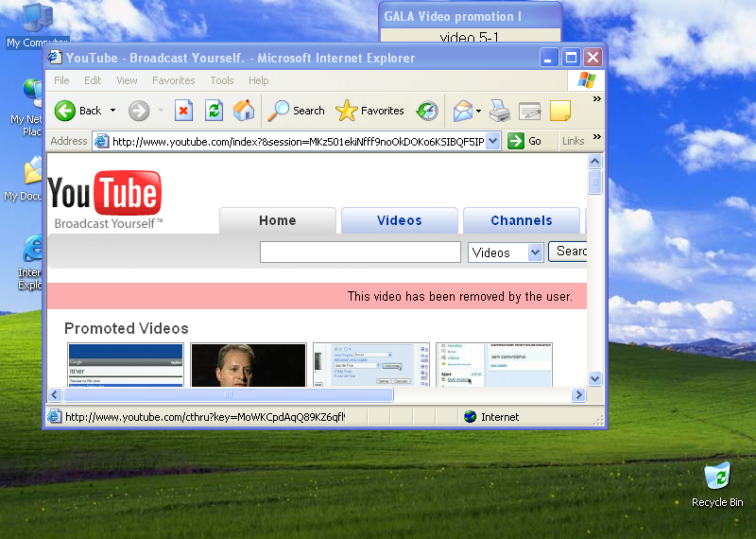Screen dimensions: 756x539
Task: Switch to the Videos tab
Action: (x=399, y=220)
